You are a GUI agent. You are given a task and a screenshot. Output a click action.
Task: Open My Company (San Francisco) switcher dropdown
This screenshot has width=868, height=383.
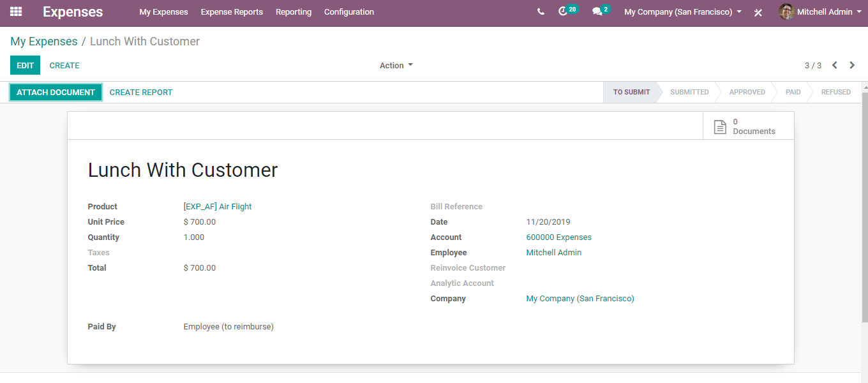point(683,12)
